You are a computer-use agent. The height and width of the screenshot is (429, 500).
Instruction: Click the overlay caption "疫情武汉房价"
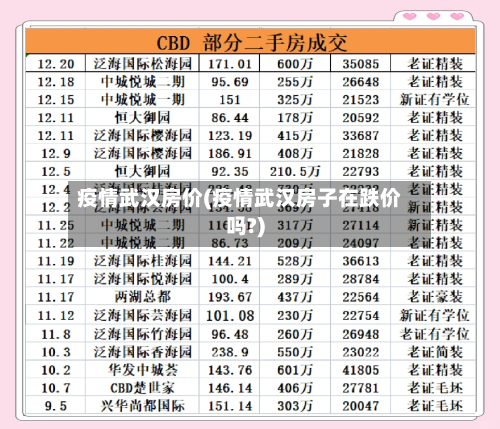point(139,199)
